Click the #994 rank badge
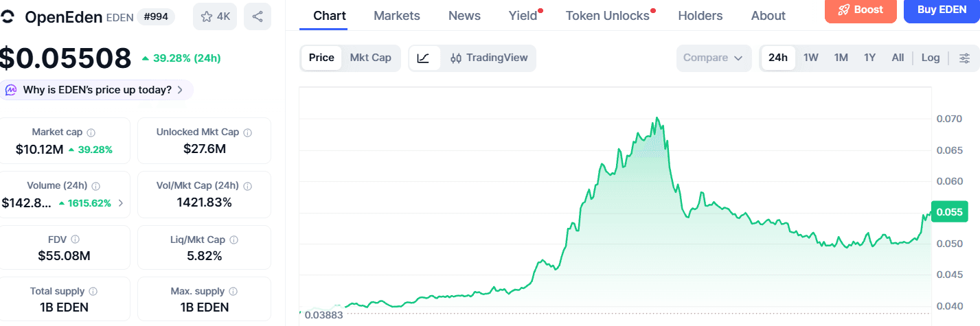The image size is (980, 326). click(156, 16)
